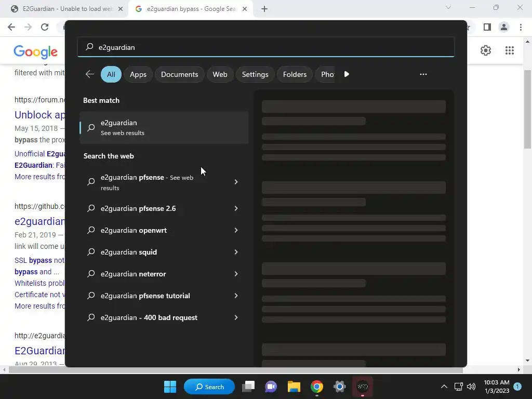This screenshot has height=399, width=532.
Task: Expand chevron for e2guardian squid
Action: point(236,252)
